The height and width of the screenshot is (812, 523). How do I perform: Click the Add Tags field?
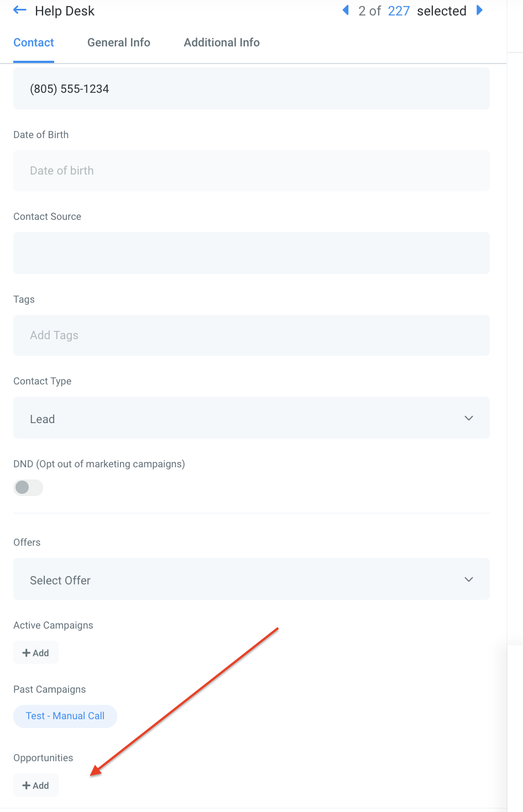251,335
